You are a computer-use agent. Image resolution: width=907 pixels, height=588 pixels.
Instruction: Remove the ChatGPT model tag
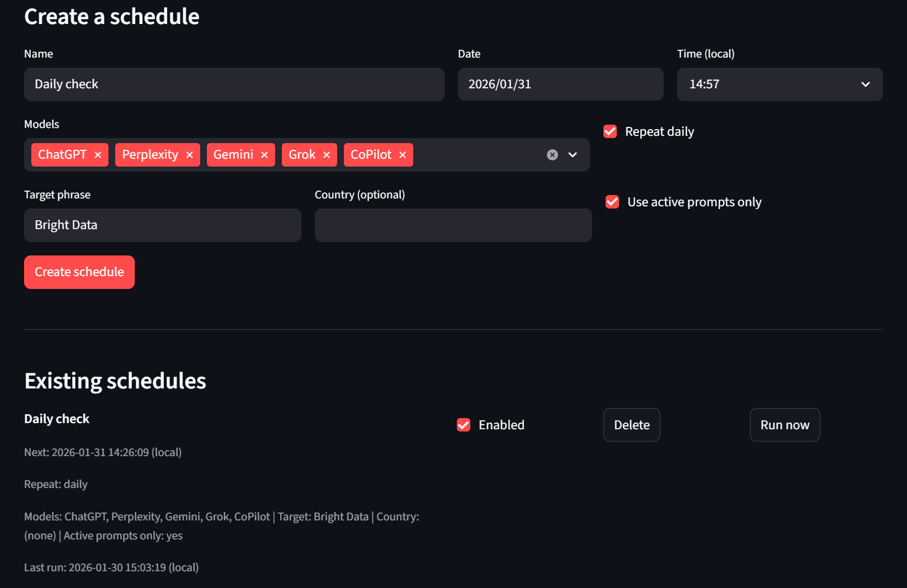(x=98, y=155)
